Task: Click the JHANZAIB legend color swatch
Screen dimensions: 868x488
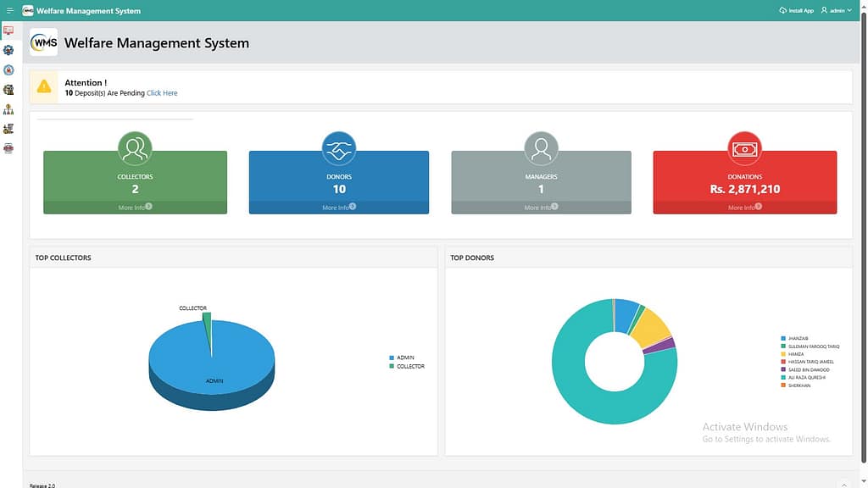Action: pyautogui.click(x=783, y=338)
